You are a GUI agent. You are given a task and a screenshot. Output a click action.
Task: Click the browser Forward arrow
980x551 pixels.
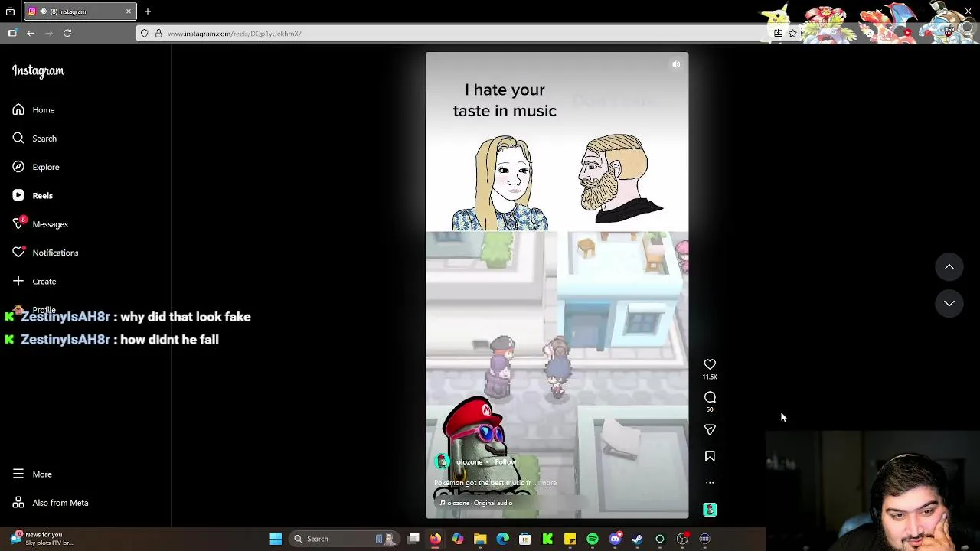pyautogui.click(x=49, y=33)
